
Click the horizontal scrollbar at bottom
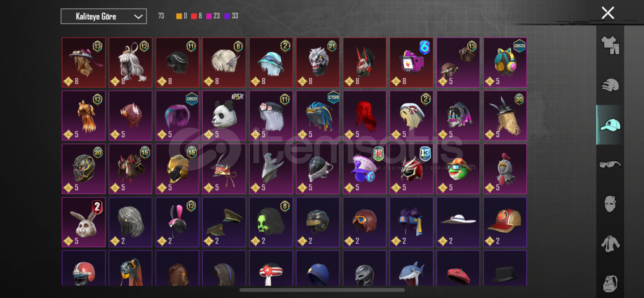[322, 290]
